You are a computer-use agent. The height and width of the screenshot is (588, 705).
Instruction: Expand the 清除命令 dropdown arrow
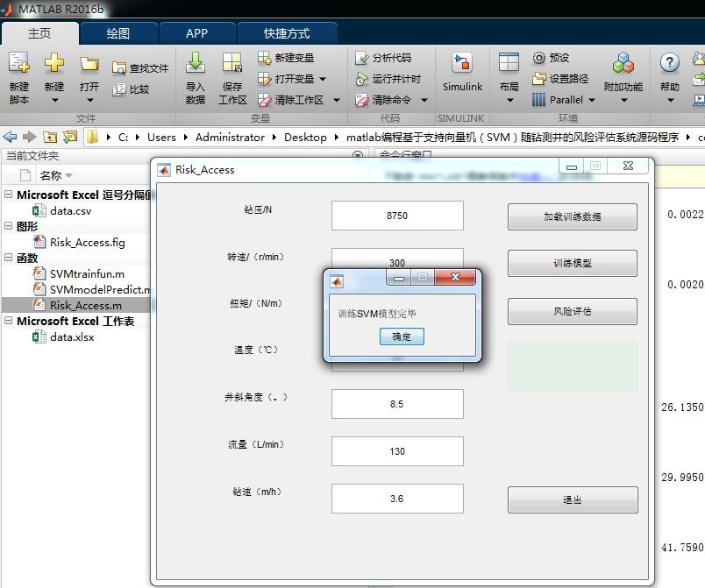click(x=424, y=100)
